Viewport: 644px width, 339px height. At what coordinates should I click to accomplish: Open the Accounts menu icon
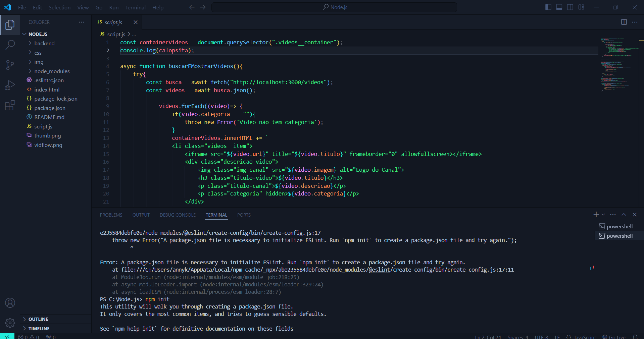pos(10,303)
